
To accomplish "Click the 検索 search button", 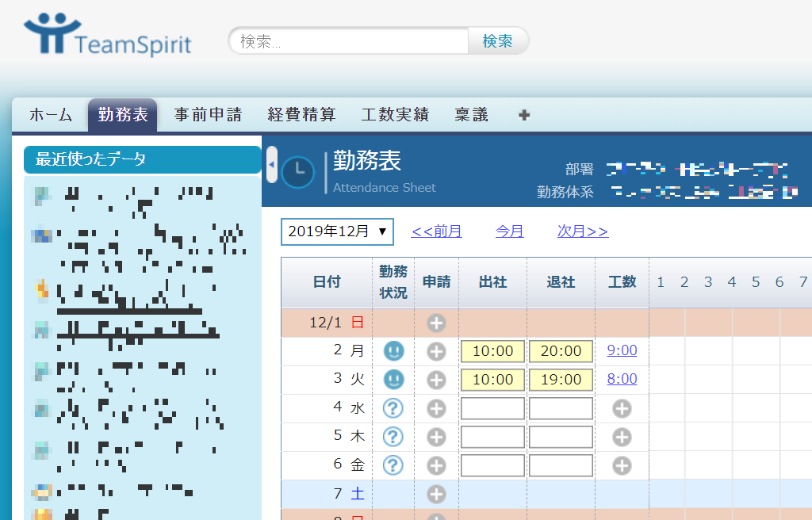I will click(x=498, y=41).
